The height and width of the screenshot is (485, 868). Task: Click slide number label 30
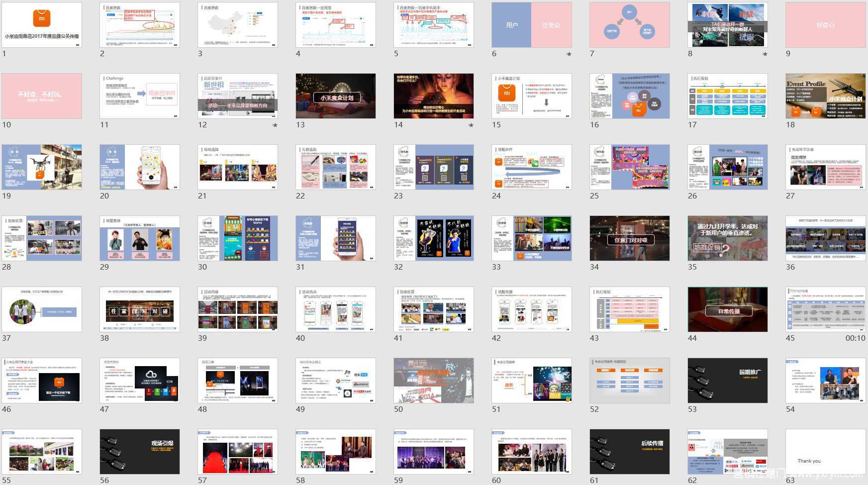[x=202, y=267]
